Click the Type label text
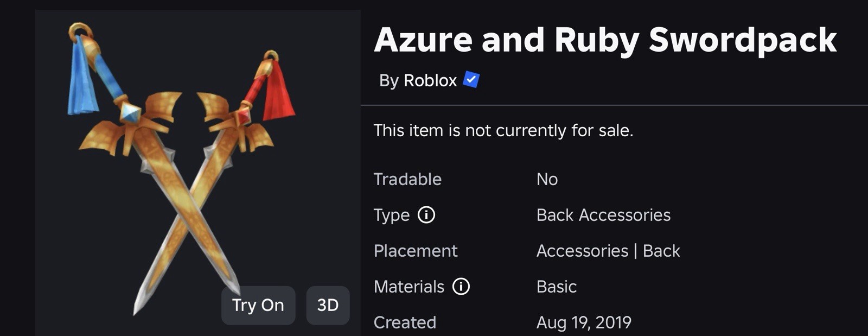The image size is (868, 336). [x=391, y=215]
